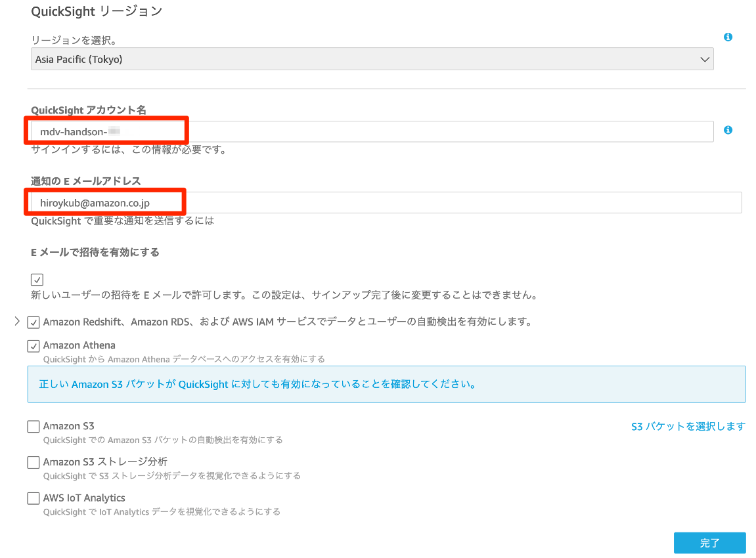The height and width of the screenshot is (558, 756).
Task: Toggle the email invitation checkbox
Action: click(x=37, y=280)
